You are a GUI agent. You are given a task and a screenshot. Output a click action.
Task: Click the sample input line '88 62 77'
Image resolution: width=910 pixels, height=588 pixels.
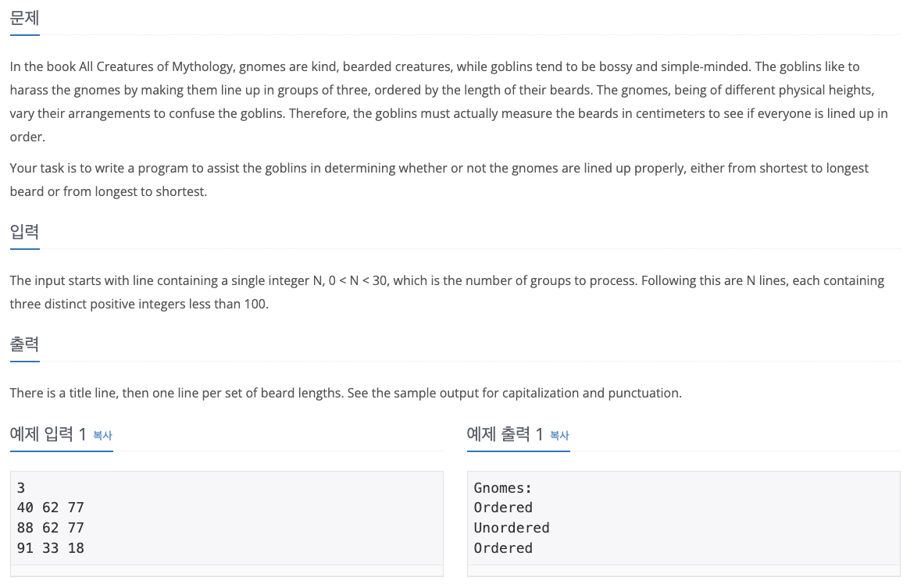tap(51, 528)
